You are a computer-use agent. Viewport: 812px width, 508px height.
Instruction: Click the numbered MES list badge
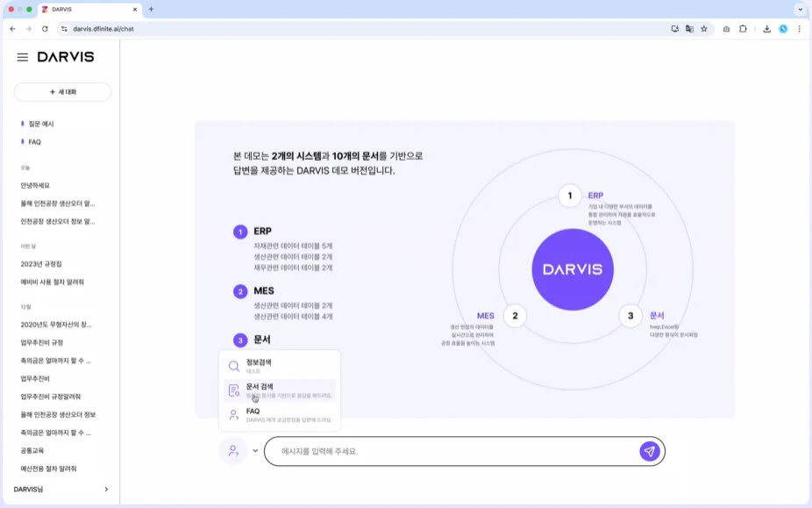pos(240,291)
